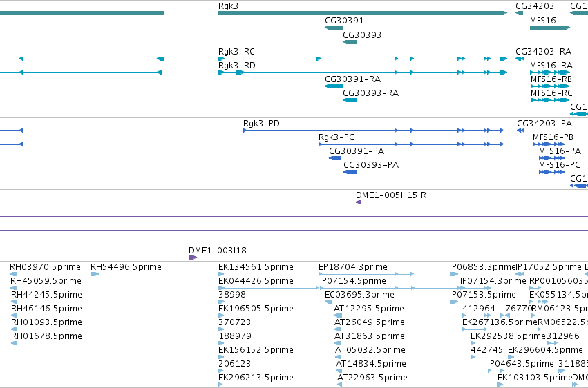
Task: Click the EC03695.3prime EST label
Action: pyautogui.click(x=359, y=295)
